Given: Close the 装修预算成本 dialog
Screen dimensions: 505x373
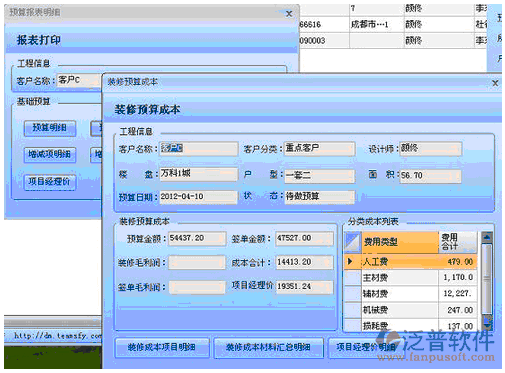Looking at the screenshot, I should [495, 83].
